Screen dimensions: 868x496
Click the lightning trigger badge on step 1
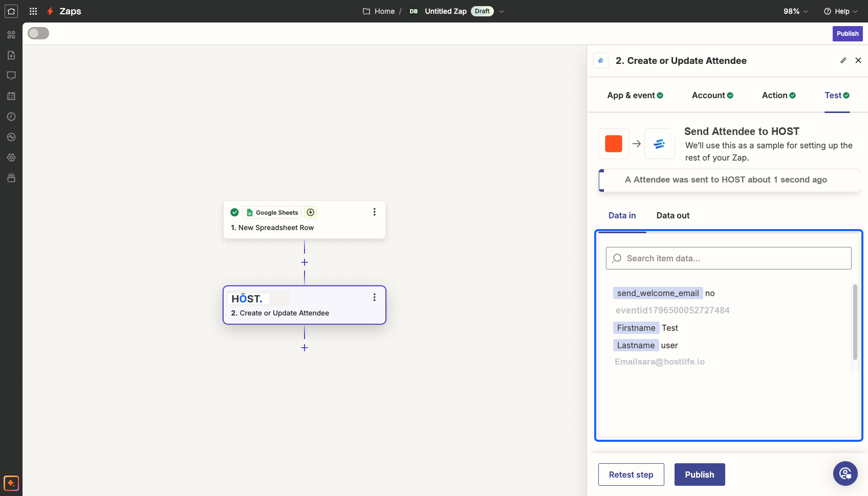(311, 212)
